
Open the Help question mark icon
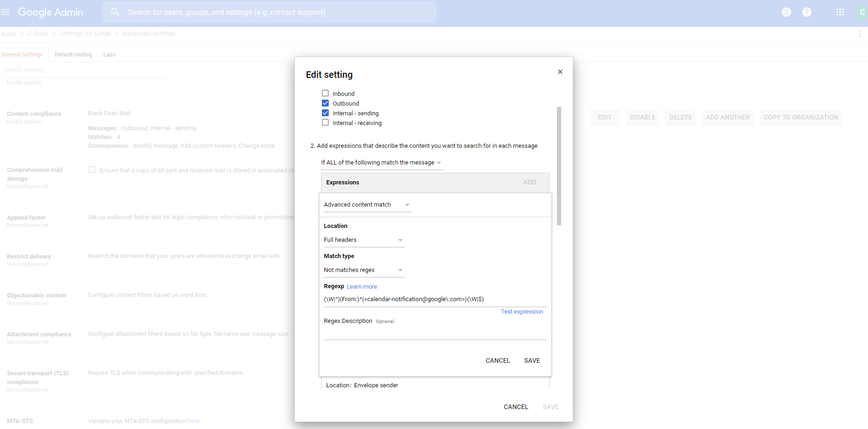807,12
